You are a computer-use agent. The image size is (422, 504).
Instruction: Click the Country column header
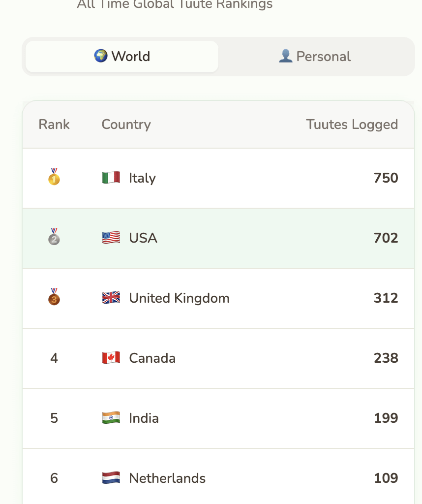coord(126,125)
